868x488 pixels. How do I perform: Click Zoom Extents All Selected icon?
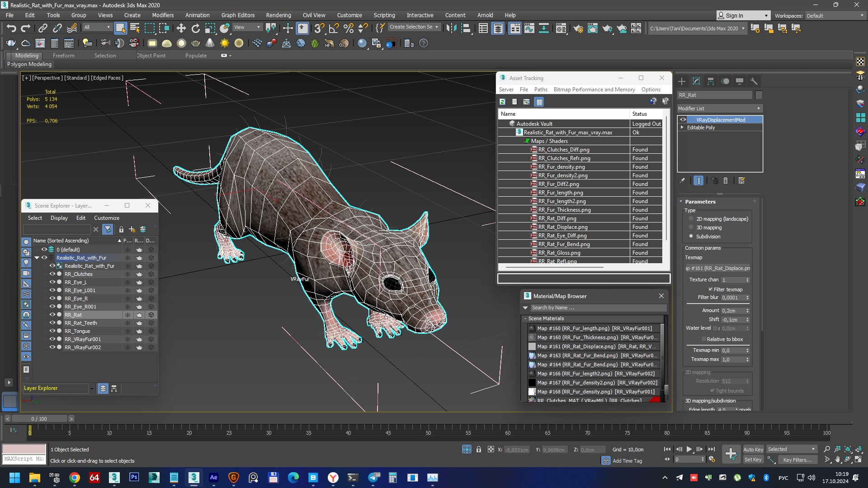pyautogui.click(x=858, y=449)
